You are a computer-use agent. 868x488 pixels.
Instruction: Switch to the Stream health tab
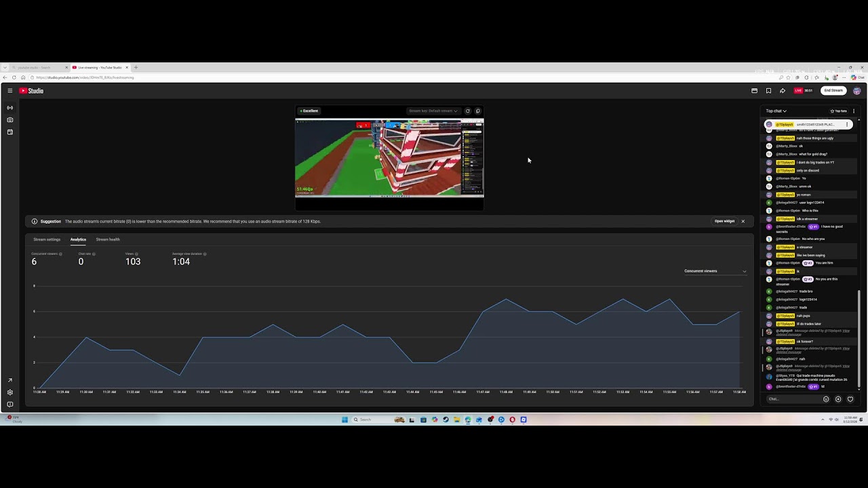tap(108, 239)
